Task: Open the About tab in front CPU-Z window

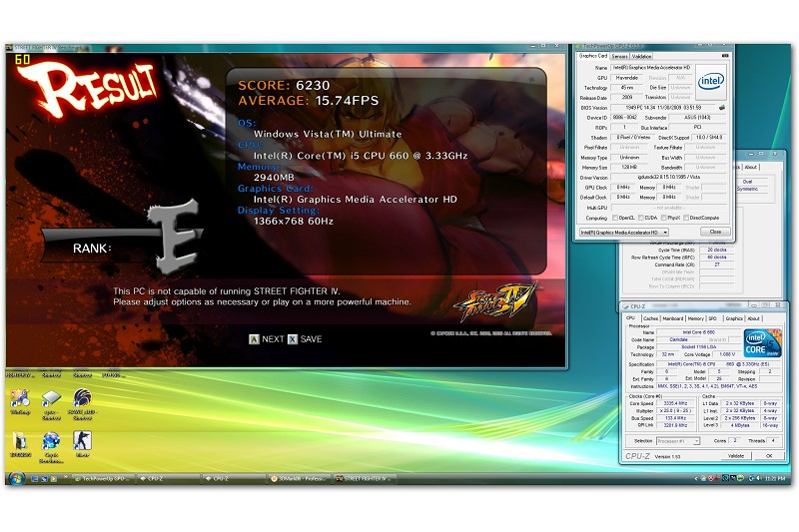Action: pyautogui.click(x=754, y=318)
